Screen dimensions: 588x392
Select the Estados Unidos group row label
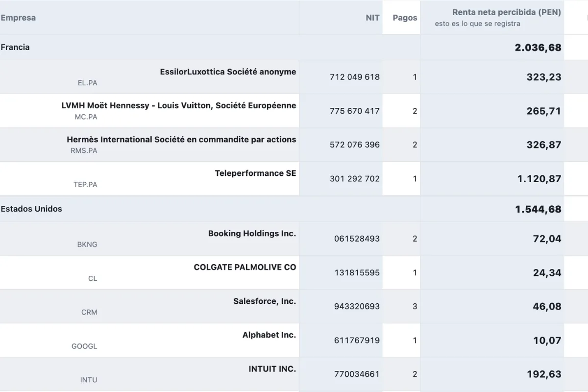(x=31, y=209)
